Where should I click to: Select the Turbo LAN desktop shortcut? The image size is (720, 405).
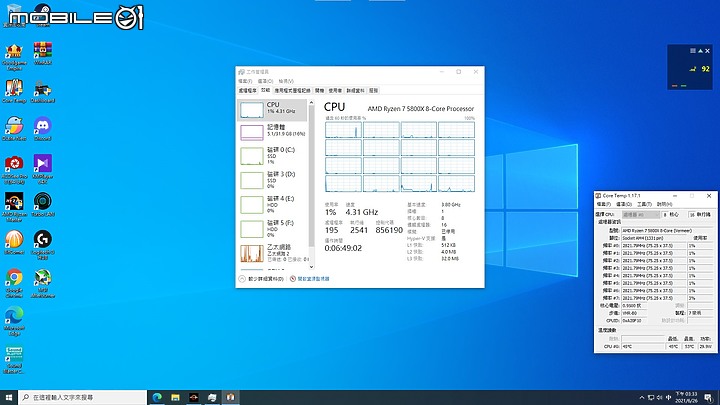coord(43,205)
